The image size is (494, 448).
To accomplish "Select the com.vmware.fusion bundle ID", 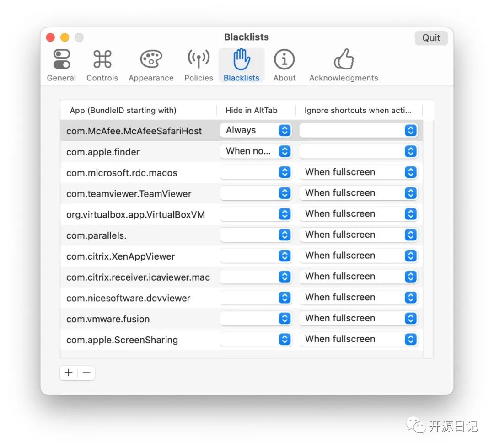I will [108, 319].
